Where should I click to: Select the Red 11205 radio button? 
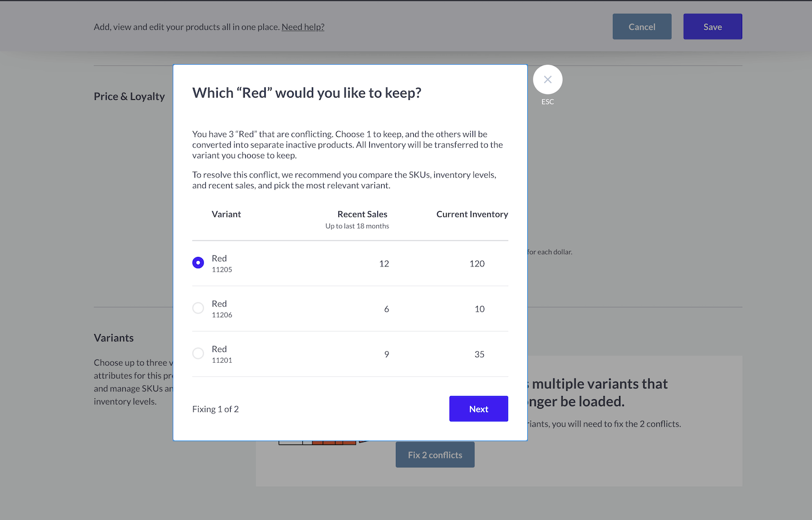(198, 263)
